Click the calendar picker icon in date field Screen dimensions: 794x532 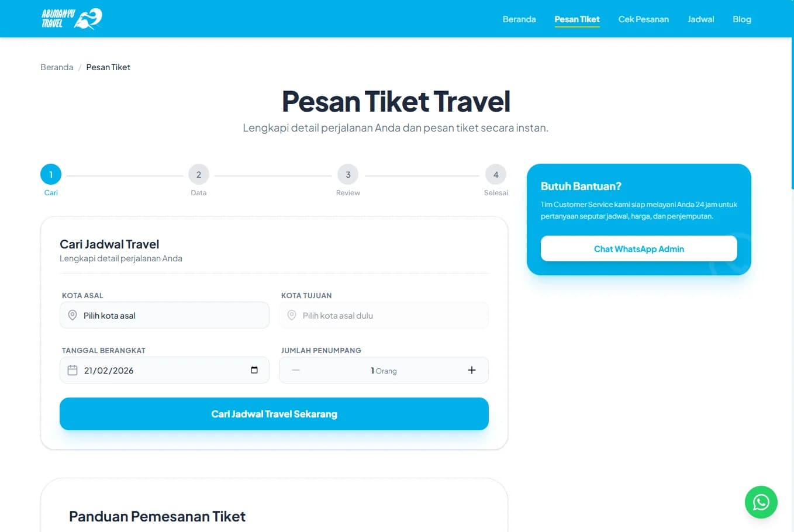(254, 370)
